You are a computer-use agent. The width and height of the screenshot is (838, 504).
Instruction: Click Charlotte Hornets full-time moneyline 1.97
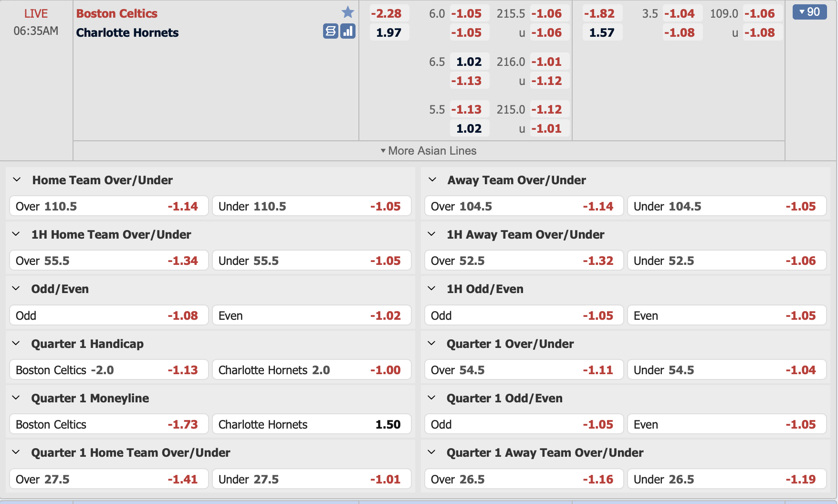(389, 32)
